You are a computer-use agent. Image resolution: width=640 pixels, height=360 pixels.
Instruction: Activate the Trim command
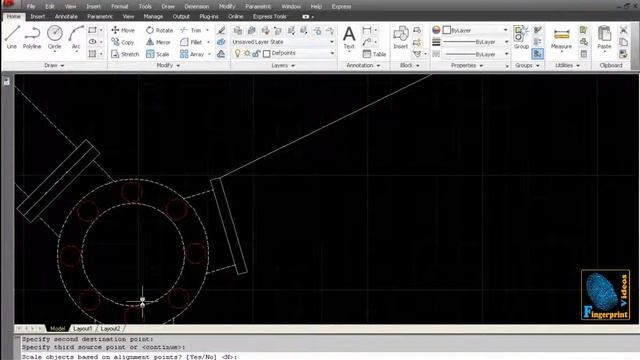(191, 30)
